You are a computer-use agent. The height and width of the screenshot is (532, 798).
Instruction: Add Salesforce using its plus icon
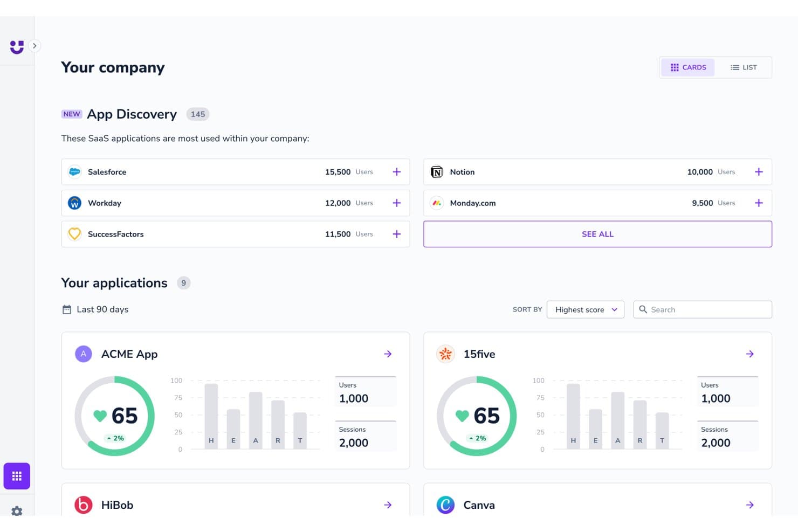397,172
